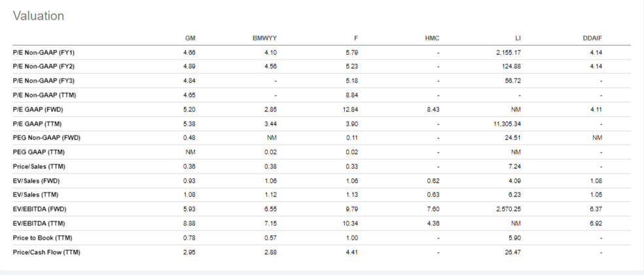Screen dimensions: 644x275
Task: Select the P/E GAAP (TTM) row label
Action: coord(37,124)
